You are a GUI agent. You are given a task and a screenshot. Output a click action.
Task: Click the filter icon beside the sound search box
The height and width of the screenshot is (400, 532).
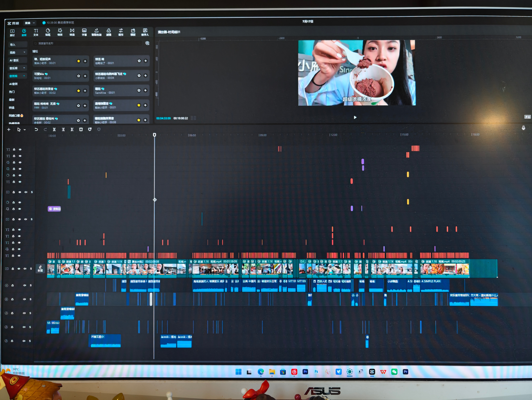point(147,43)
